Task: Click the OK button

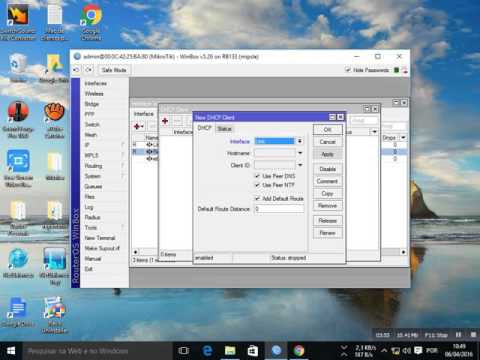Action: [x=328, y=130]
